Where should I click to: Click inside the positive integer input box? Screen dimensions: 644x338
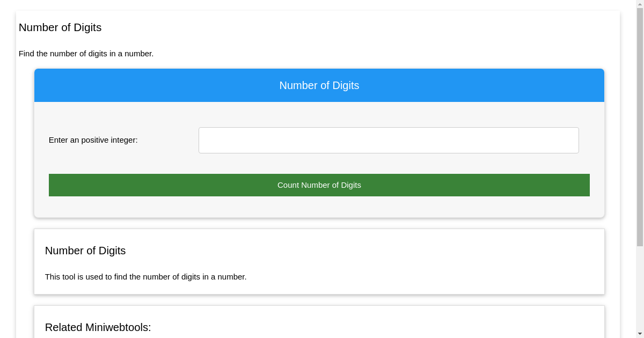389,140
